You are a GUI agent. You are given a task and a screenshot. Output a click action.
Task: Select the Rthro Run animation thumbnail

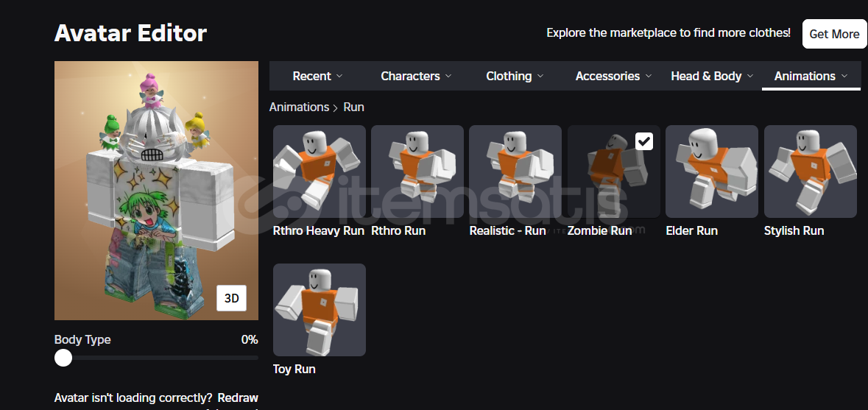(417, 172)
